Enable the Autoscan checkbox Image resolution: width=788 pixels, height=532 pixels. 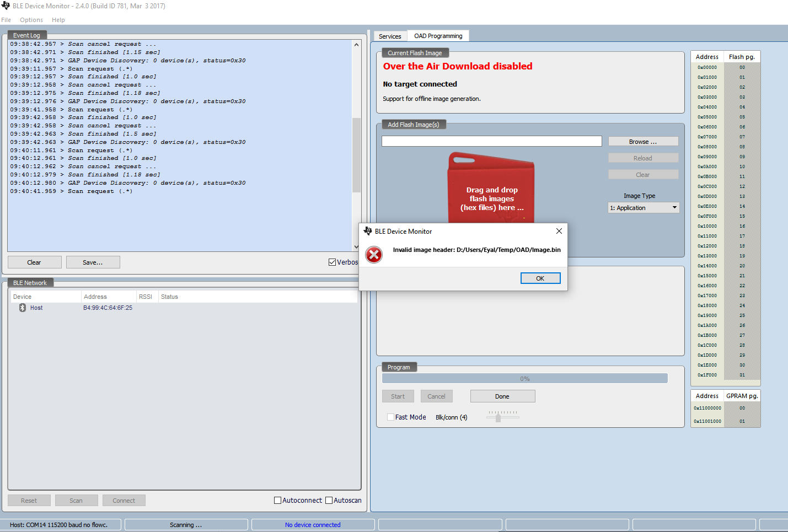coord(329,501)
